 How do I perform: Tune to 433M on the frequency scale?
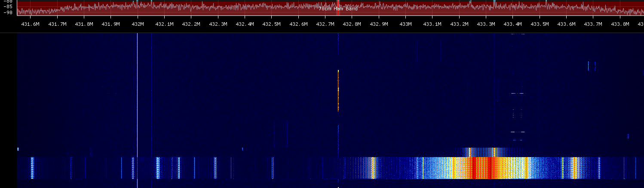[405, 24]
